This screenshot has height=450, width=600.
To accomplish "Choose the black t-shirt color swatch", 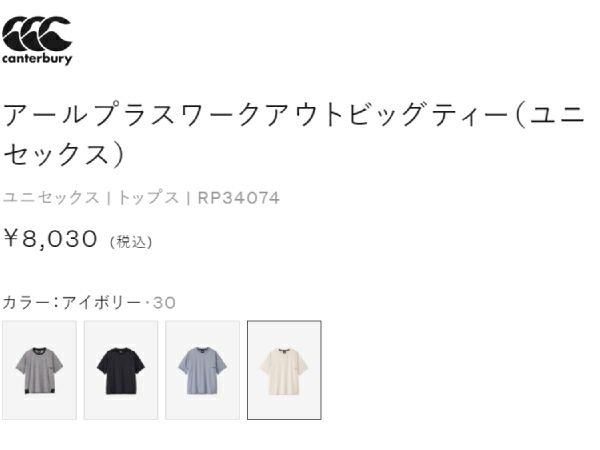I will pyautogui.click(x=120, y=370).
